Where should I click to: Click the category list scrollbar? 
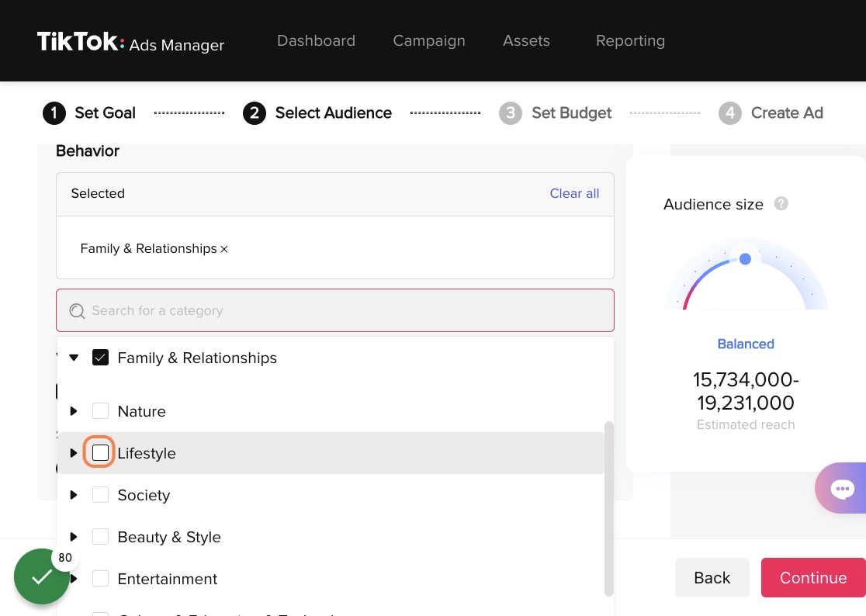tap(609, 509)
